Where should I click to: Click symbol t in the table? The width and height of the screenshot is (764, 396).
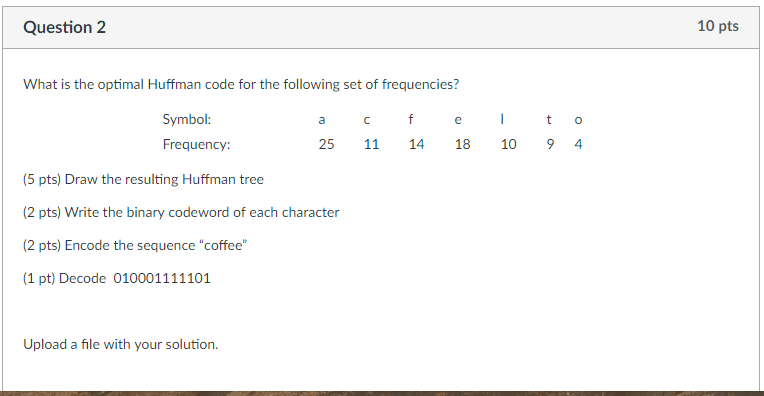point(549,119)
